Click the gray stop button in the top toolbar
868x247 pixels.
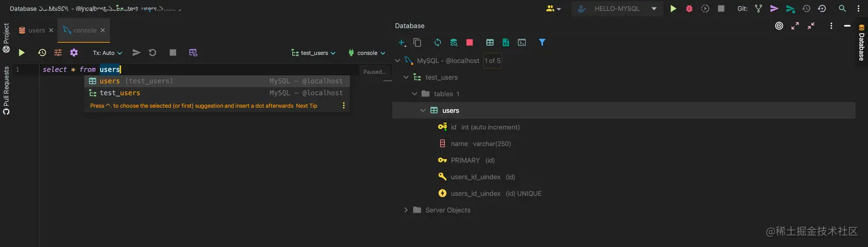(x=722, y=9)
